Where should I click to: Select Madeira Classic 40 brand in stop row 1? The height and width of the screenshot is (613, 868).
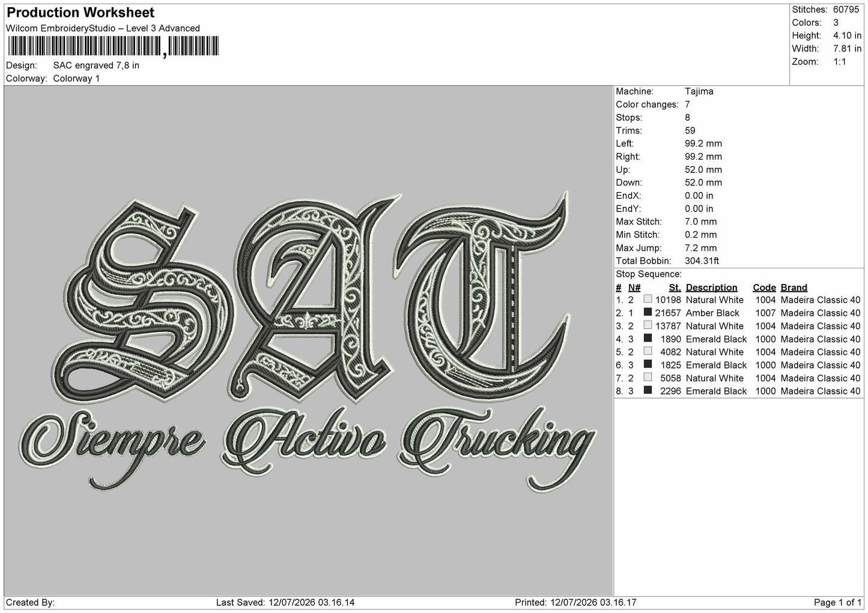click(x=821, y=300)
